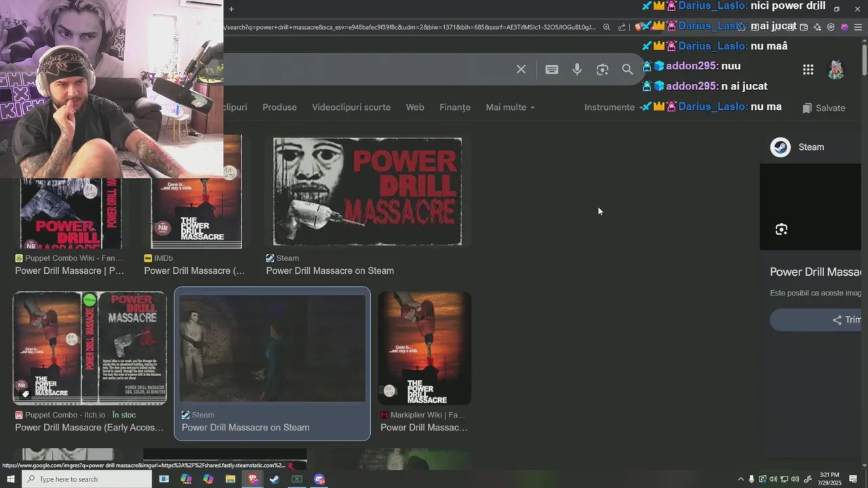
Task: Select the Videoclipuri scurte tab
Action: click(351, 107)
